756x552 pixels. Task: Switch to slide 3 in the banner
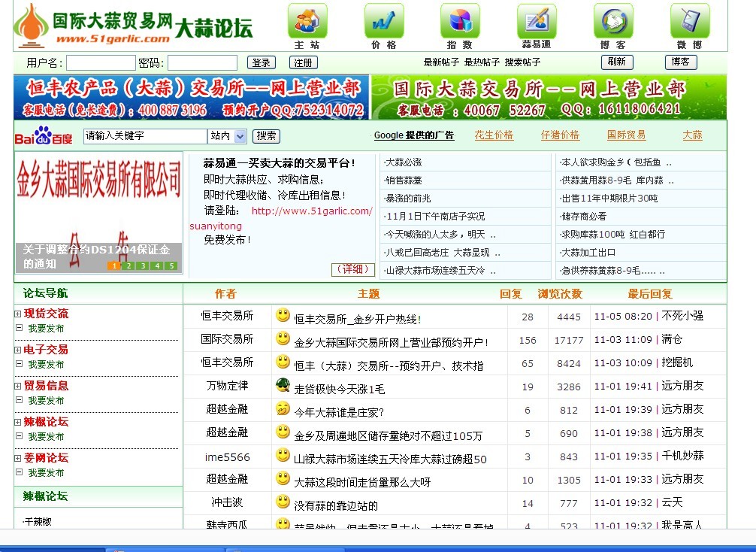tap(143, 265)
